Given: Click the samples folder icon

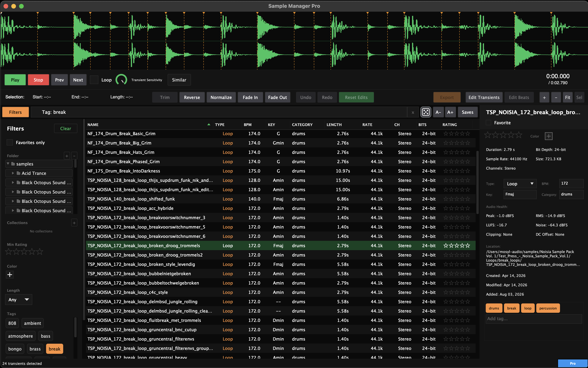Looking at the screenshot, I should [13, 164].
